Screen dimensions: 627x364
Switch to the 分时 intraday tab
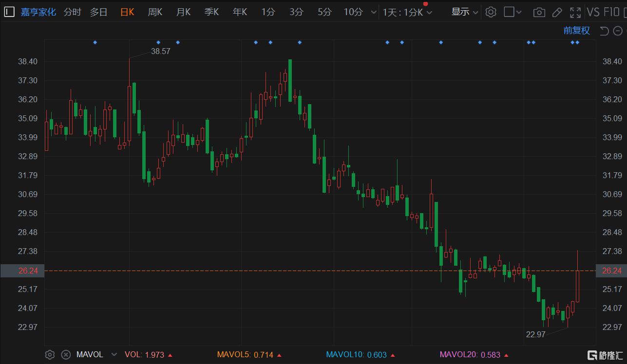[x=73, y=12]
